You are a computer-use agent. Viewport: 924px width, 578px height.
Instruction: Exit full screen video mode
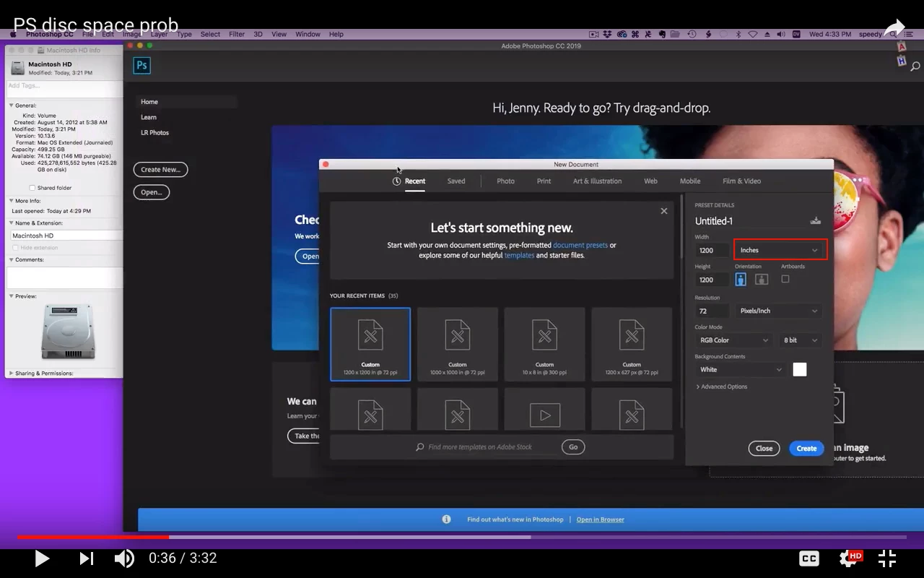[x=887, y=558]
